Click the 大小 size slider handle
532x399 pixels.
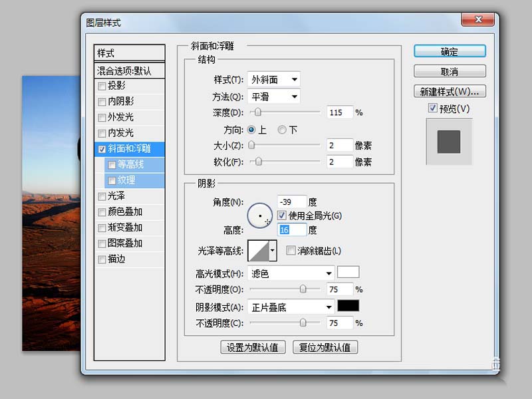pyautogui.click(x=251, y=145)
